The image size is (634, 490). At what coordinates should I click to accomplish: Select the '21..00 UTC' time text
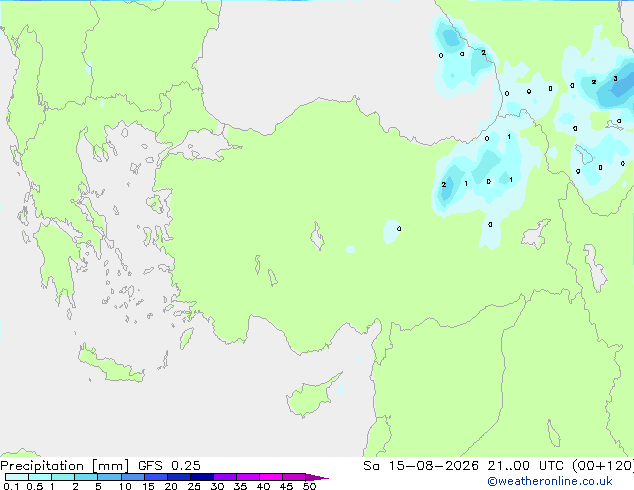point(525,466)
